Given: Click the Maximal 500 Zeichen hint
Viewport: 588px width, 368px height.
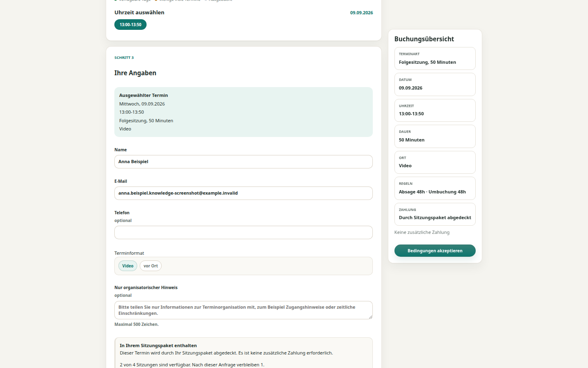Looking at the screenshot, I should pyautogui.click(x=136, y=324).
